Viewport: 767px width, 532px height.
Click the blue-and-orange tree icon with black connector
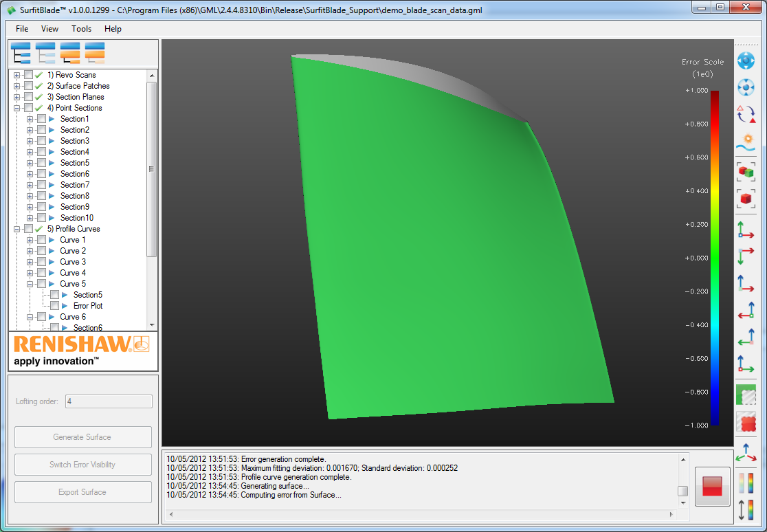[x=70, y=52]
